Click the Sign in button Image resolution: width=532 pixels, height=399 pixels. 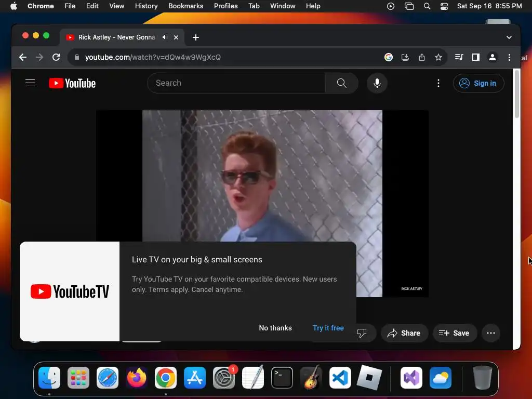click(478, 83)
